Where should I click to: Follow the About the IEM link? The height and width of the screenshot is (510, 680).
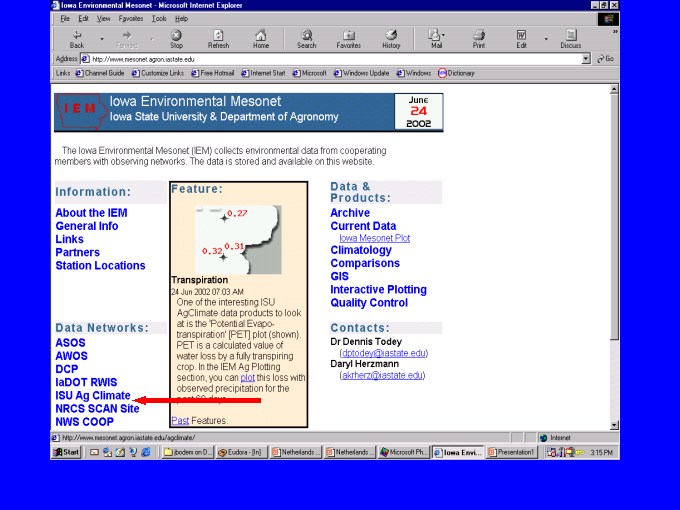[91, 213]
